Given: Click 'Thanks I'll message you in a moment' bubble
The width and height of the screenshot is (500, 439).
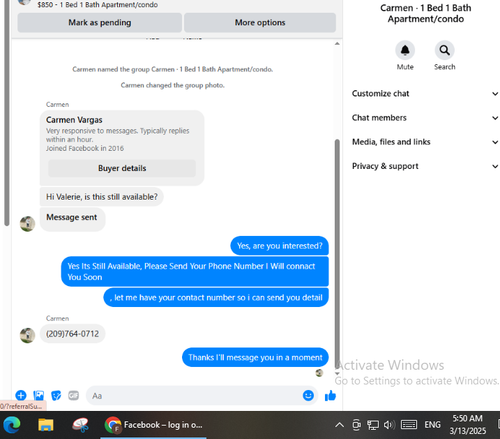Looking at the screenshot, I should (x=255, y=357).
